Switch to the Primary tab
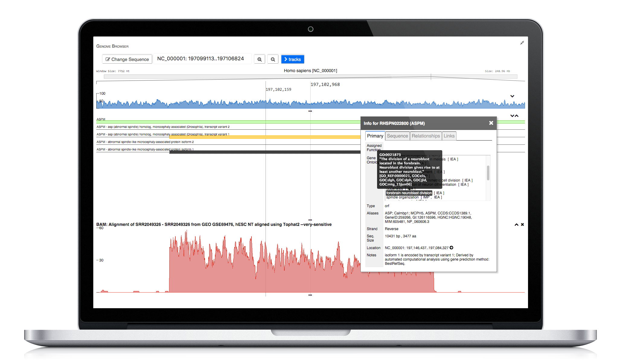Screen dimensions: 621x364 point(375,136)
